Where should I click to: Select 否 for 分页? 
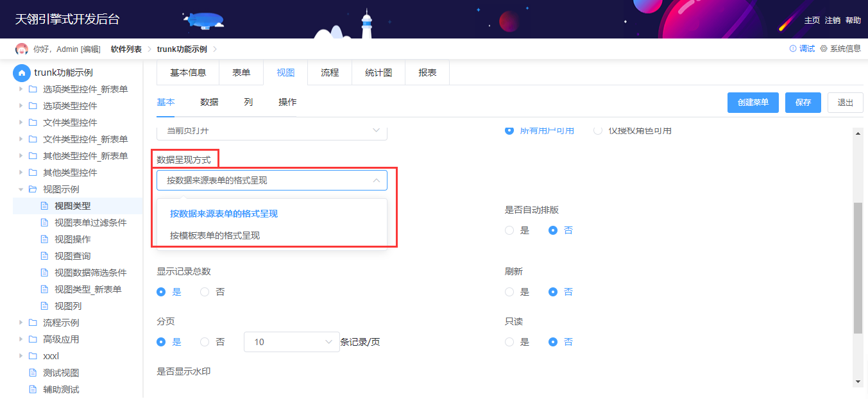click(x=205, y=342)
